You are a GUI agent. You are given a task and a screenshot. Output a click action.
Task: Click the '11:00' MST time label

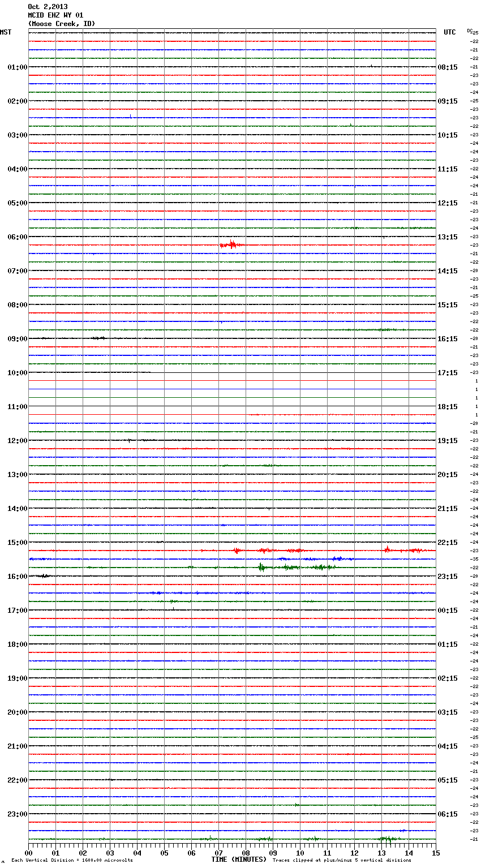click(x=18, y=407)
